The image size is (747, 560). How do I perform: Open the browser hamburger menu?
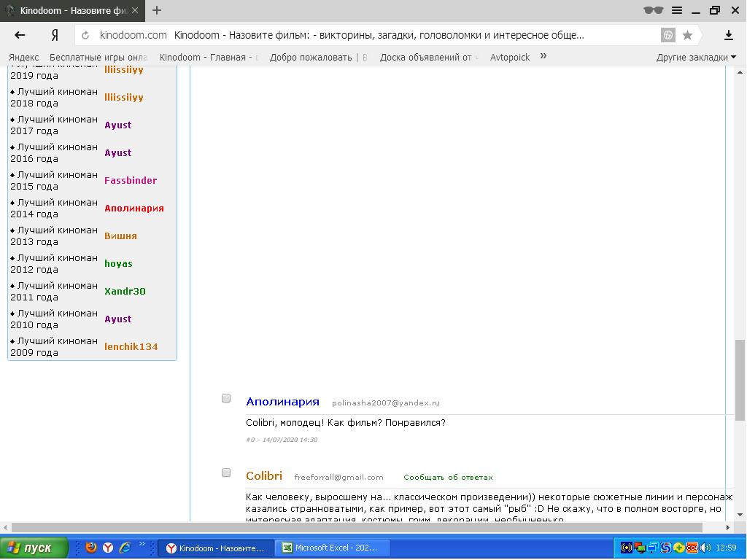coord(677,10)
